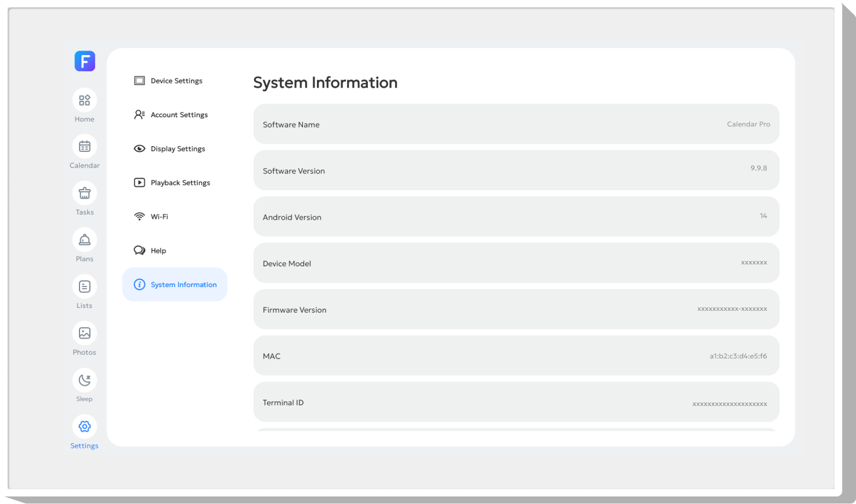Screen dimensions: 856x504
Task: Open the Tasks basket icon
Action: (85, 193)
